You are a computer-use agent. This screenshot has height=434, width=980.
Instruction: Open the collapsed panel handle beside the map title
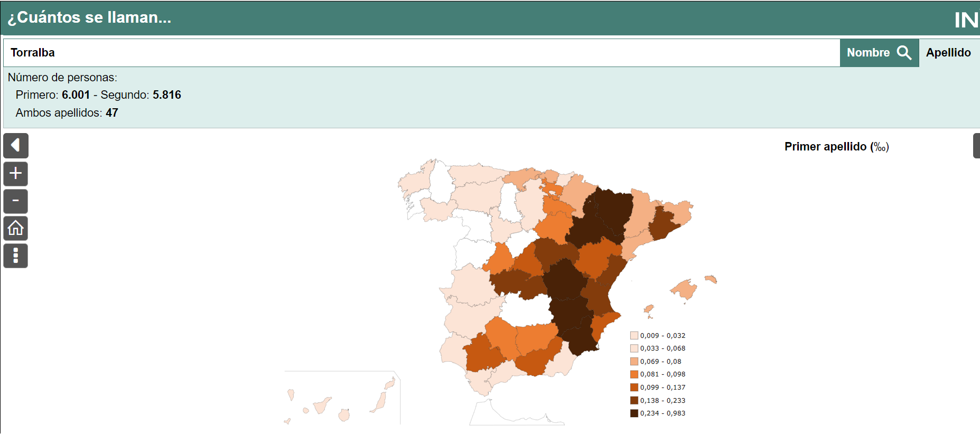tap(976, 146)
